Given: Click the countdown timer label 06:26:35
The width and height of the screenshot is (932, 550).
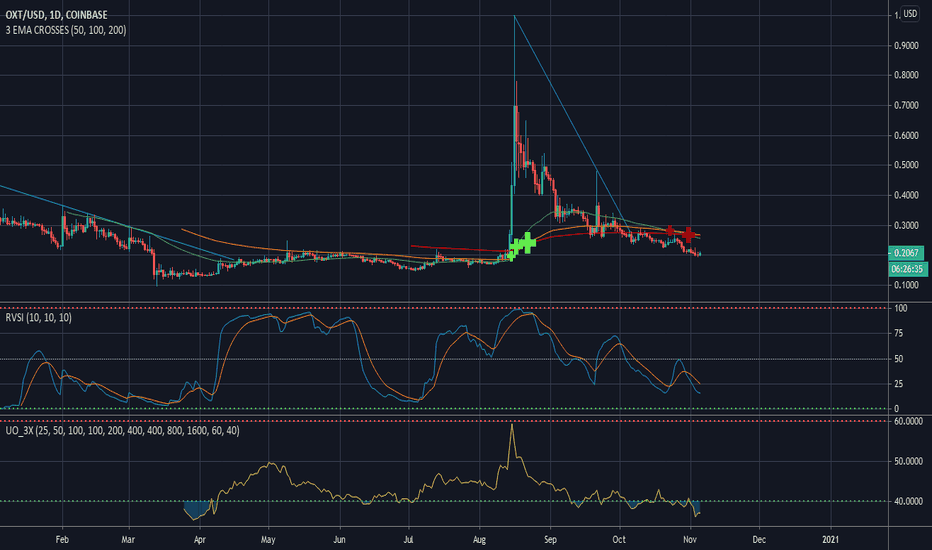Looking at the screenshot, I should tap(908, 269).
